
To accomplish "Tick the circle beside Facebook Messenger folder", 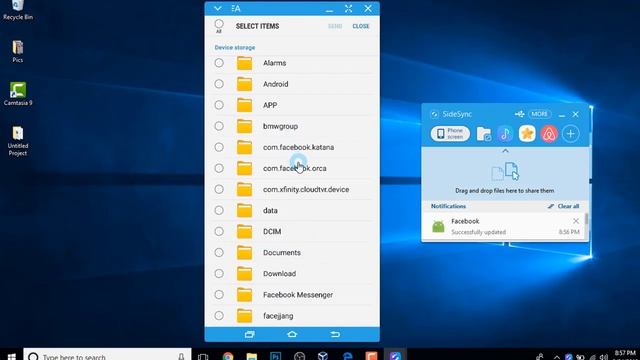I will click(x=219, y=294).
